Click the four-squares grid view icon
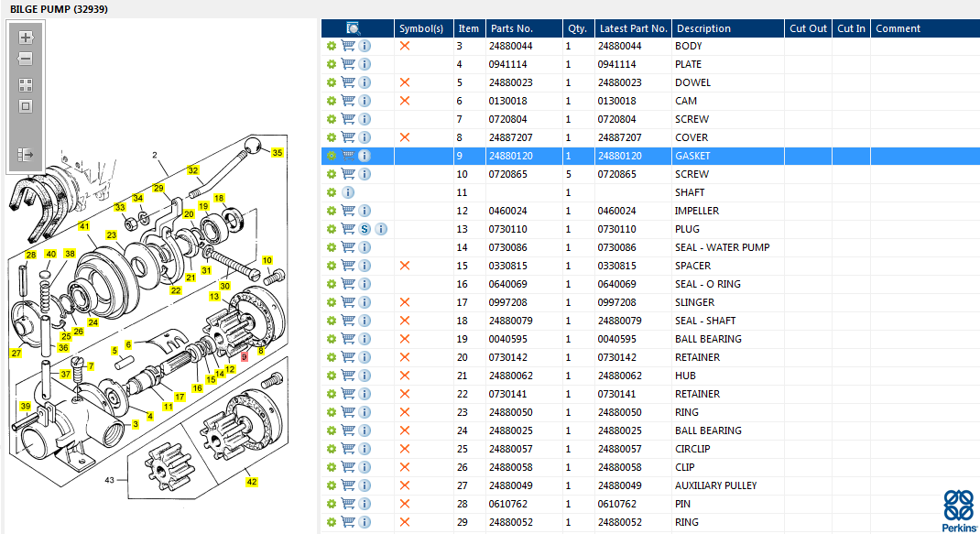This screenshot has height=534, width=980. 26,84
